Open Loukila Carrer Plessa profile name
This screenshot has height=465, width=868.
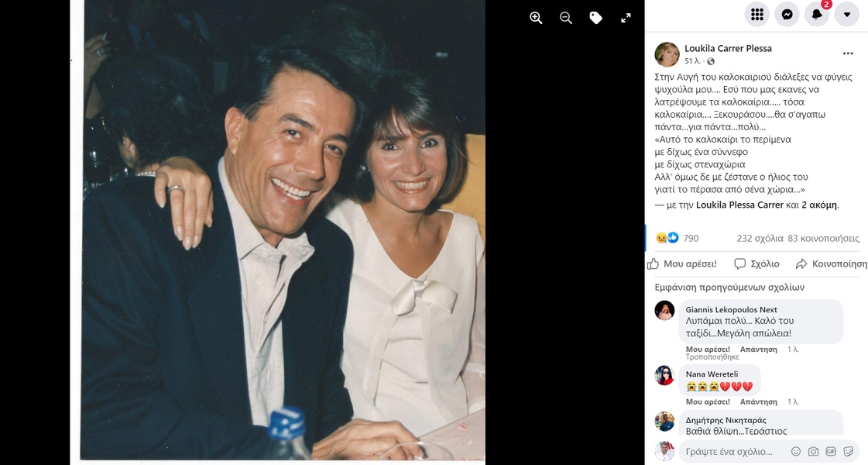pos(728,48)
